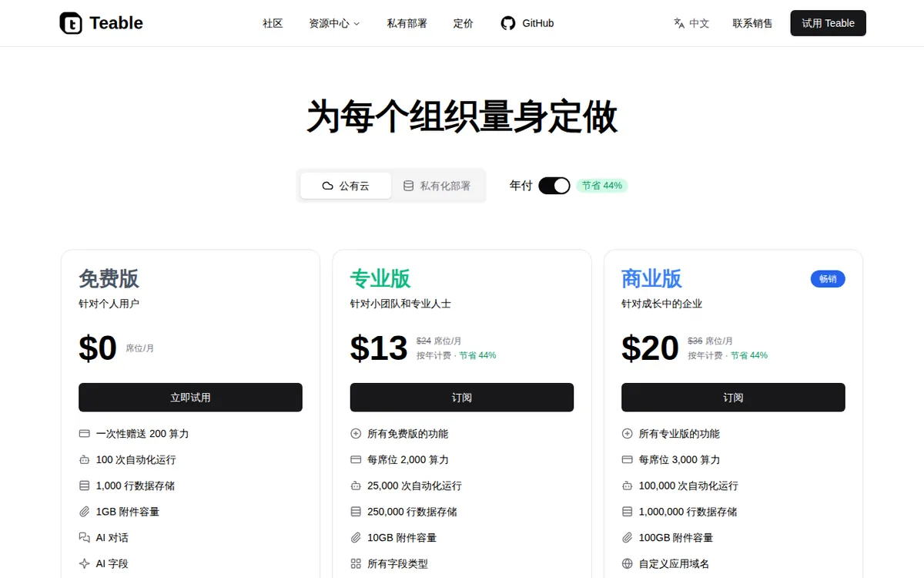Open the GitHub nav link

527,23
